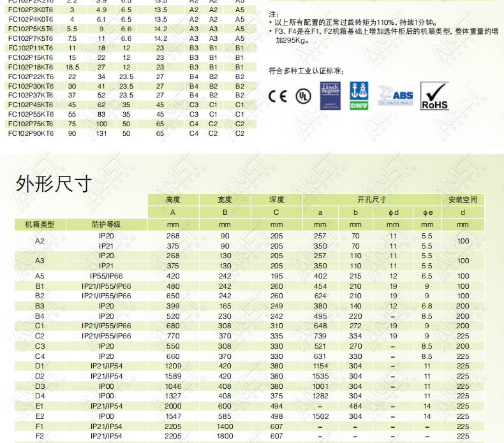Select the D3 enclosure type label
Screen dimensions: 504x443
pyautogui.click(x=40, y=386)
